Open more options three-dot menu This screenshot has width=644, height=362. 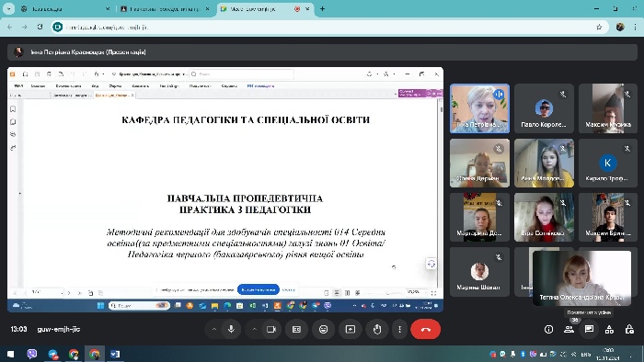[399, 329]
